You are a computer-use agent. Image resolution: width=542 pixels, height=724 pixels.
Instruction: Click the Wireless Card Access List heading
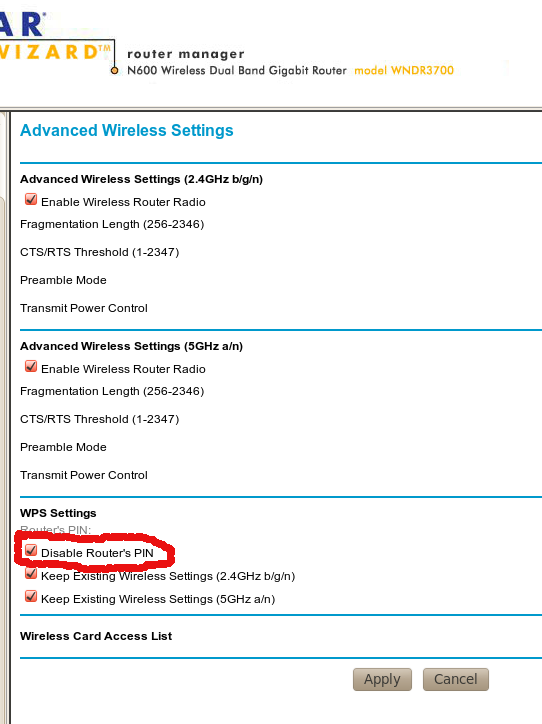(96, 636)
